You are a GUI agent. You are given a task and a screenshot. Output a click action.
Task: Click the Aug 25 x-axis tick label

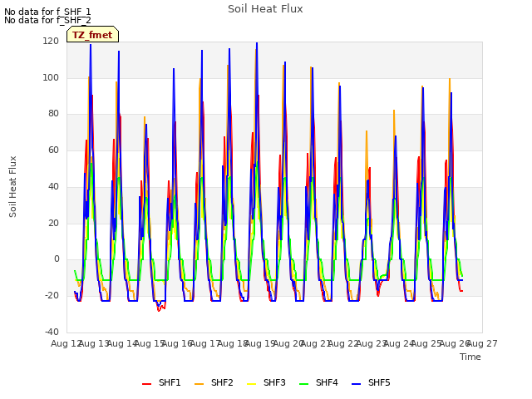(427, 343)
